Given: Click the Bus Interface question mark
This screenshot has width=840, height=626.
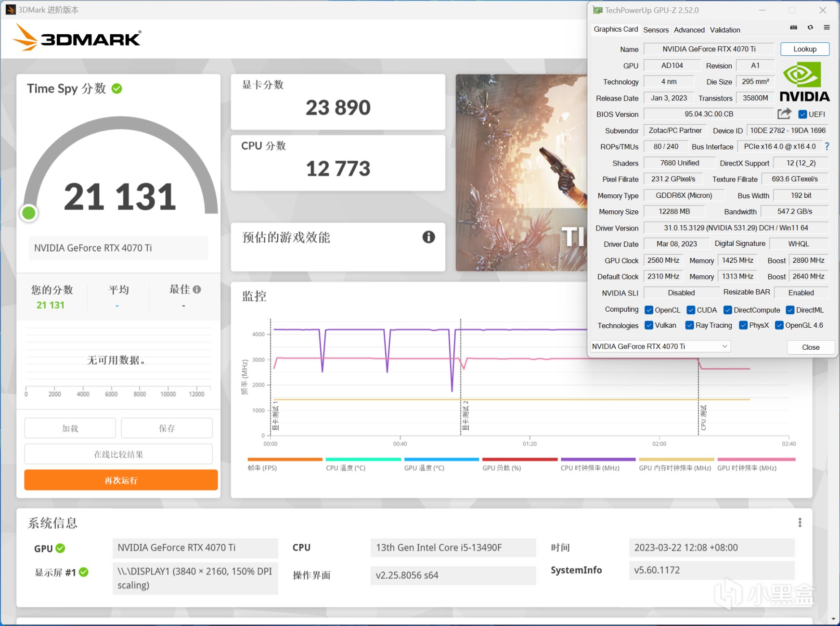Looking at the screenshot, I should coord(827,146).
